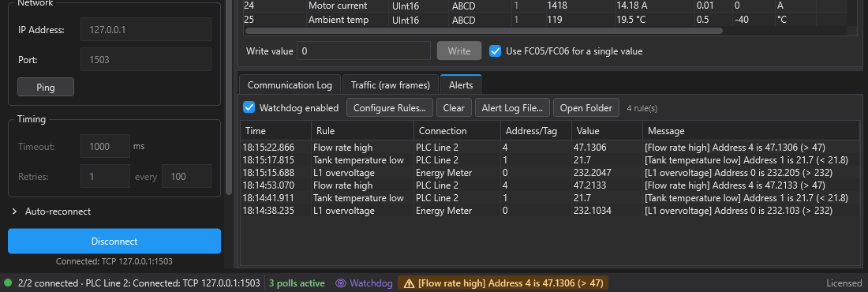868x292 pixels.
Task: Click the retry interval field showing 100
Action: pos(186,176)
